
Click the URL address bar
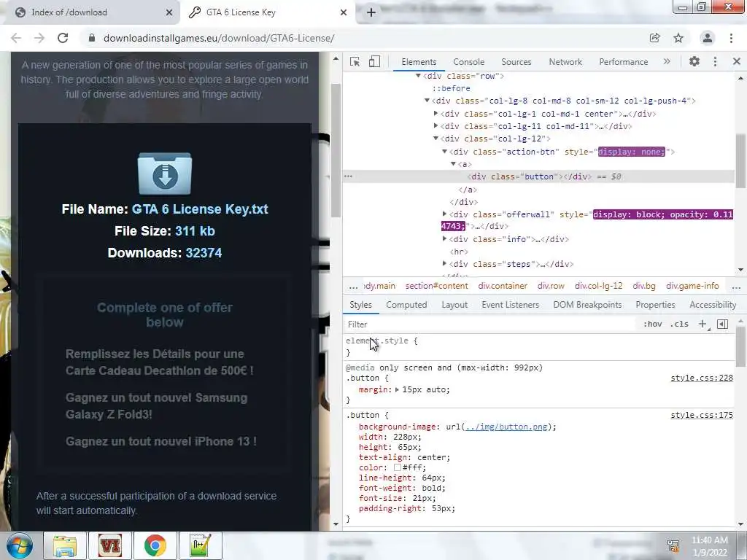point(362,38)
